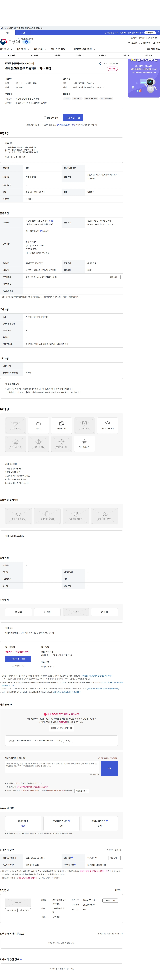
Task: Open 더보기 in 기업정보 section
Action: point(119,890)
